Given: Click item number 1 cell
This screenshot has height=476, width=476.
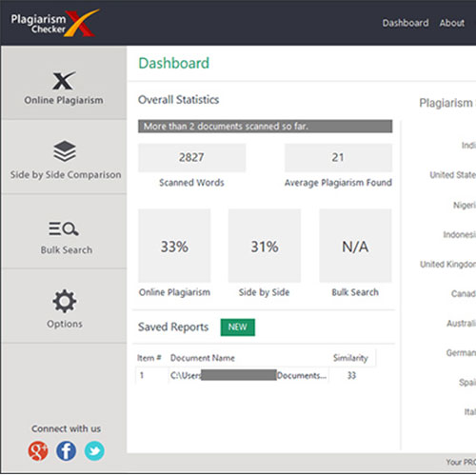Looking at the screenshot, I should pyautogui.click(x=142, y=376).
